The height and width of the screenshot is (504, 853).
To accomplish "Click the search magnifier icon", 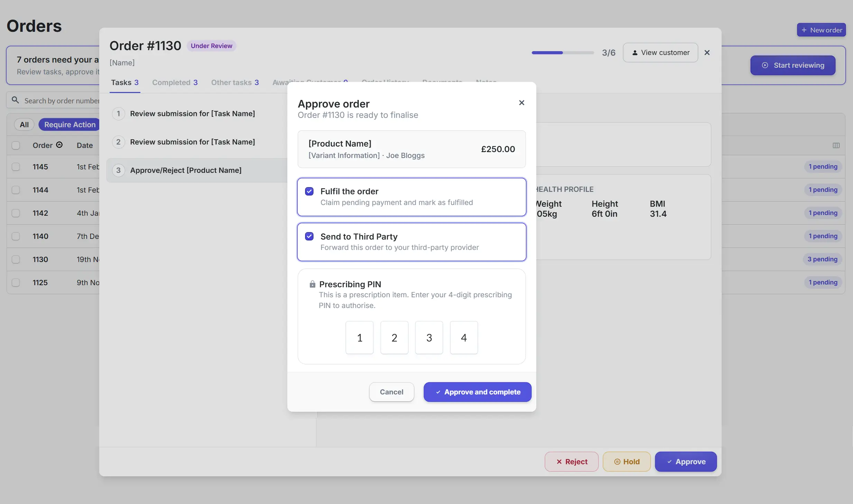I will [x=15, y=100].
